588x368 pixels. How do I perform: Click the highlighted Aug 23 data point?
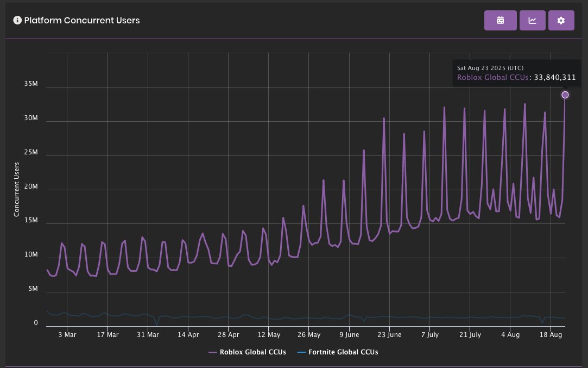point(565,95)
